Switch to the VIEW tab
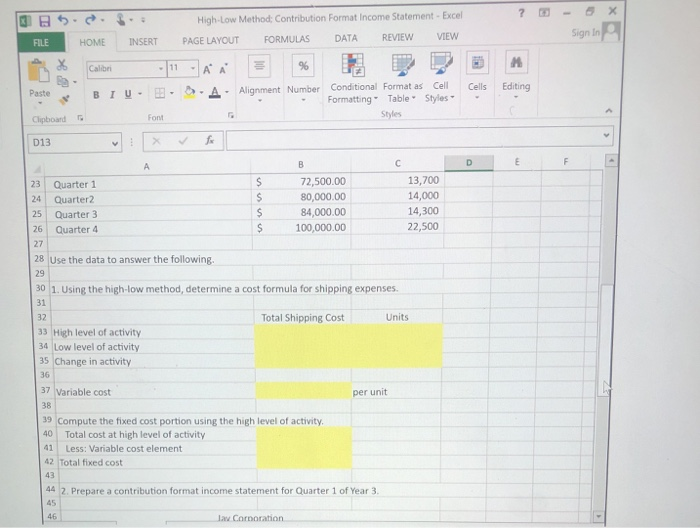Image resolution: width=700 pixels, height=528 pixels. point(447,37)
